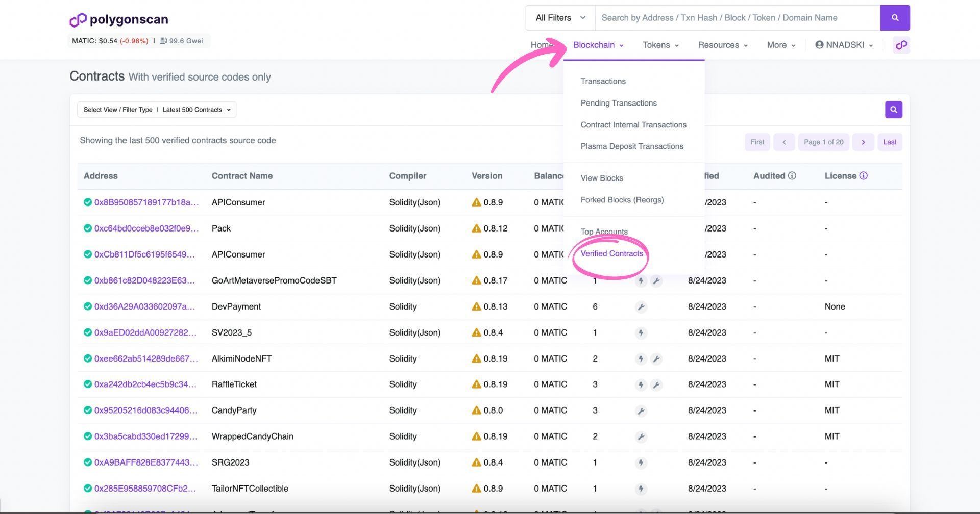Click optimization lightning icon in GoArtMetaversePromoCodeSBT row

click(641, 281)
